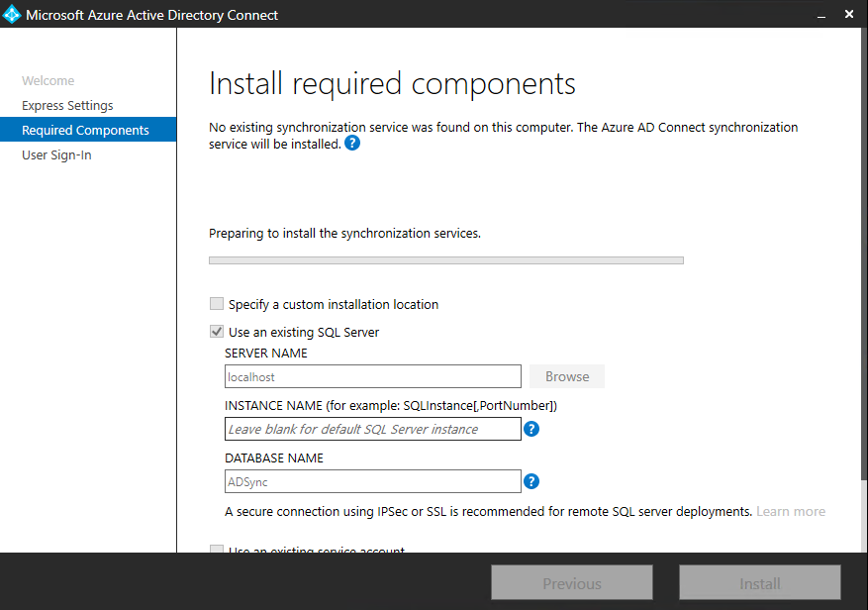Focus the Instance Name input field

click(x=373, y=429)
